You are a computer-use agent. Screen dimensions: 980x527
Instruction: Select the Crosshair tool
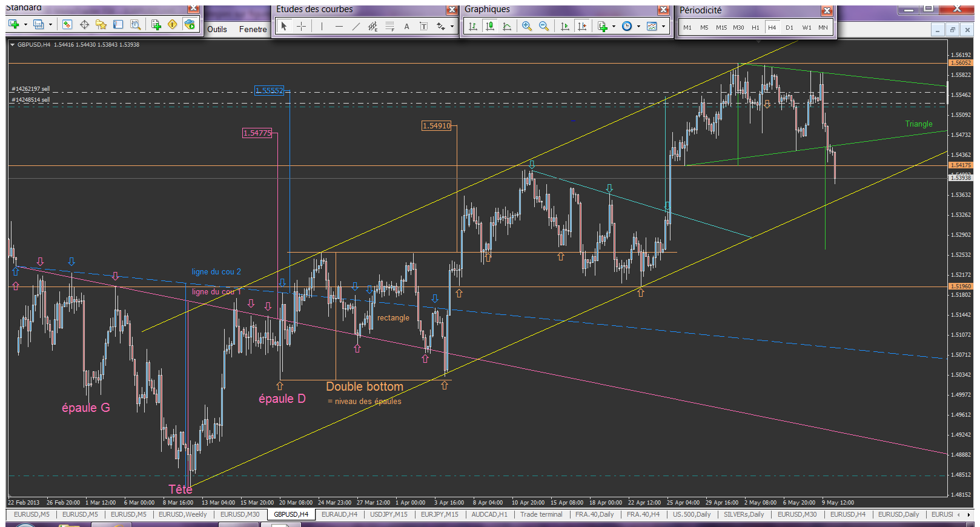tap(301, 26)
